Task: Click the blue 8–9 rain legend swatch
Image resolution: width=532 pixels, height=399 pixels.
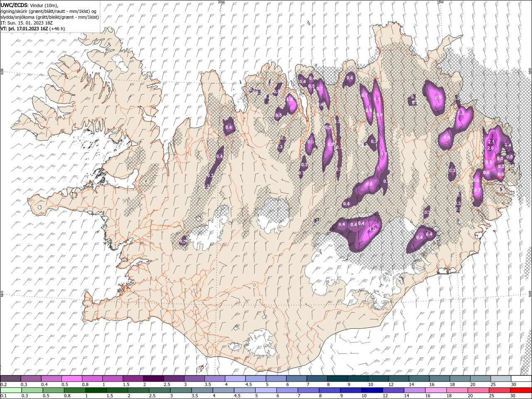Action: (x=330, y=390)
